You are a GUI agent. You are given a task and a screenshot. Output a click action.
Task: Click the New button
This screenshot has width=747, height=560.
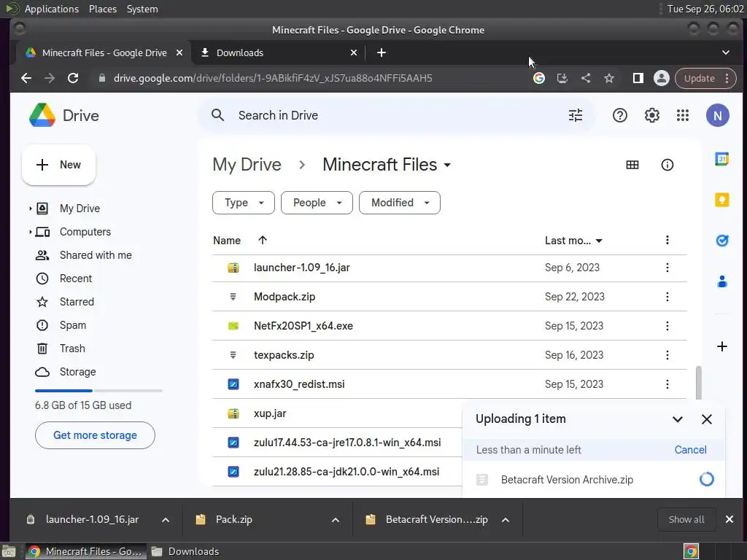click(x=58, y=165)
